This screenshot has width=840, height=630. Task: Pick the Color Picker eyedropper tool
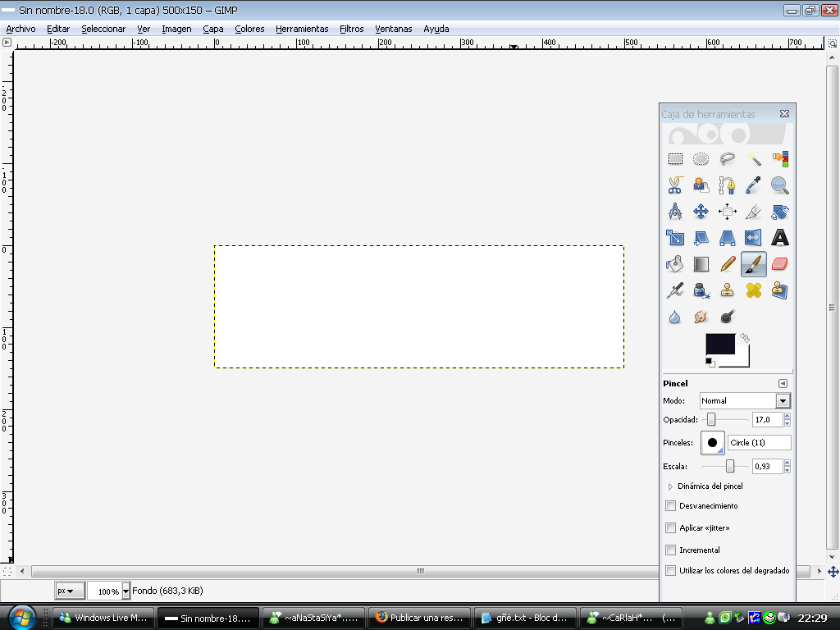[x=754, y=185]
